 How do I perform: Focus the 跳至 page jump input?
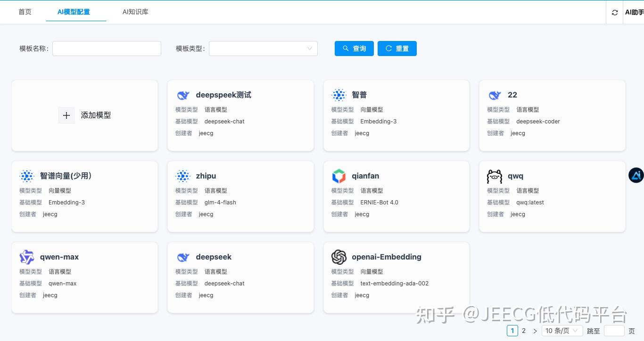[614, 331]
